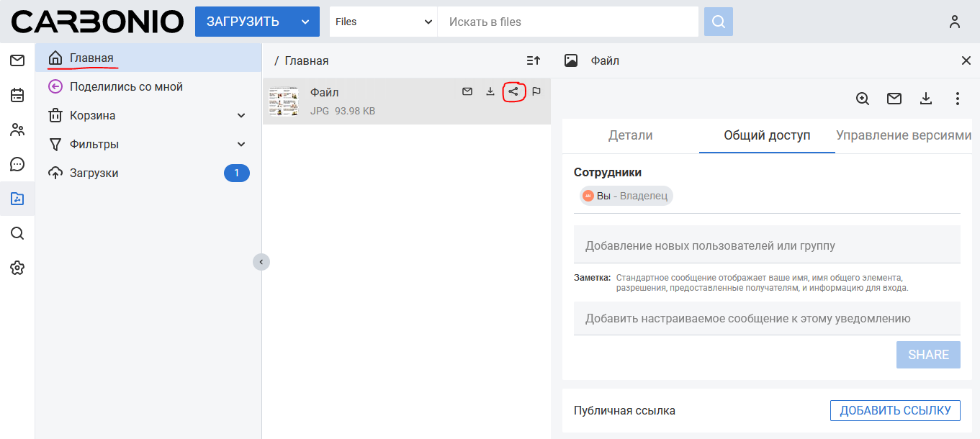Click the Искать в files search field

[569, 22]
